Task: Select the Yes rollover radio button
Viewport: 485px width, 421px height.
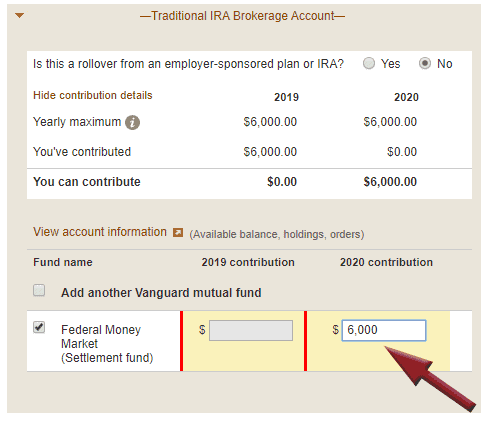Action: tap(369, 63)
